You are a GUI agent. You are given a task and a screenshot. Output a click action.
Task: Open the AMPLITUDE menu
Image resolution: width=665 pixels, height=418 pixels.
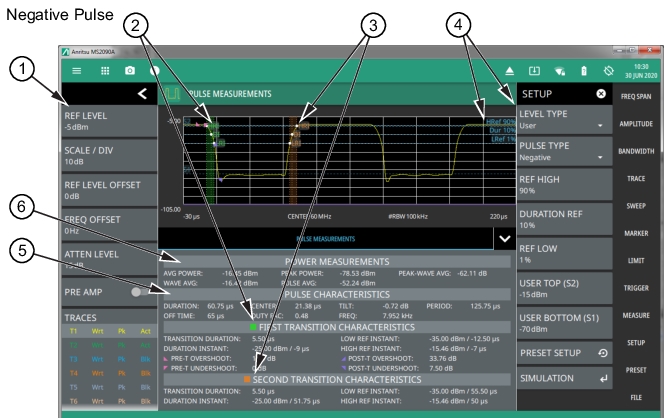(x=636, y=124)
